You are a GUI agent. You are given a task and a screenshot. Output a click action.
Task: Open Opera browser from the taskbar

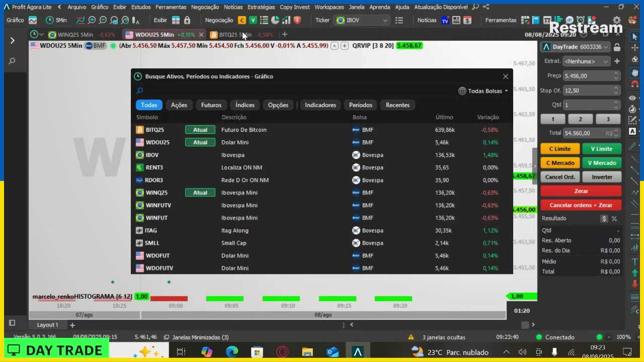coord(282,352)
